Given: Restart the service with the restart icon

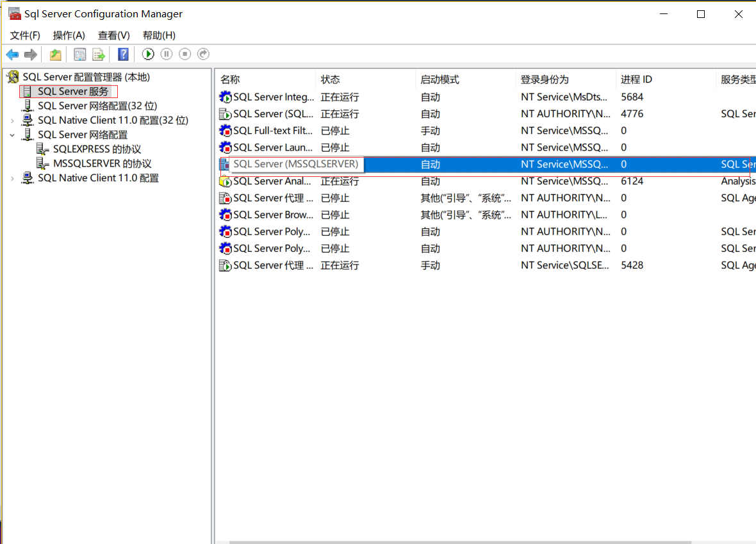Looking at the screenshot, I should 203,54.
